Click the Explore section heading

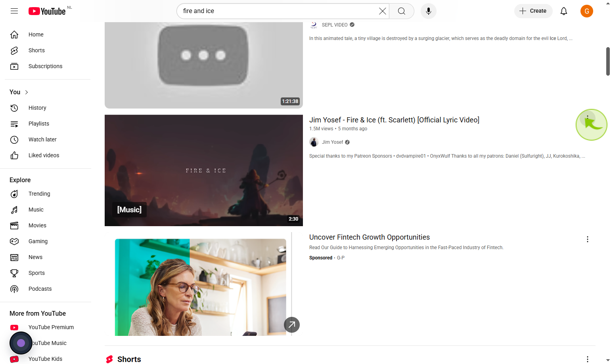(x=20, y=180)
